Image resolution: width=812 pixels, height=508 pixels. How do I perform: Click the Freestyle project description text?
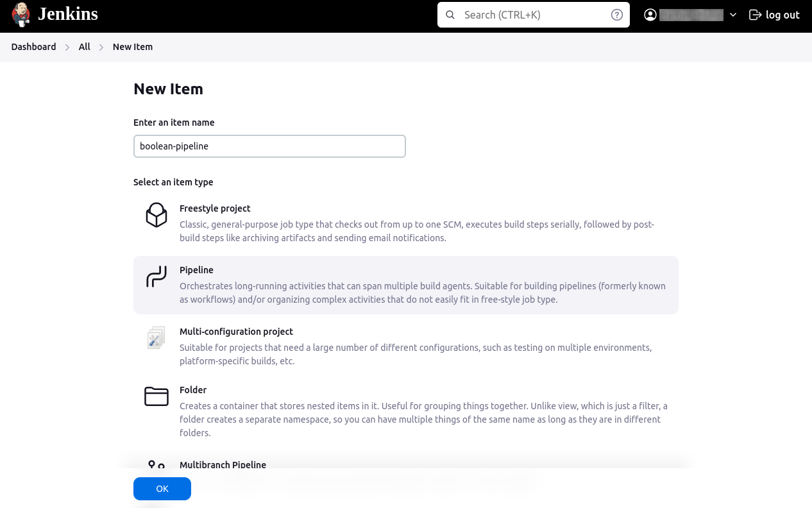(417, 231)
